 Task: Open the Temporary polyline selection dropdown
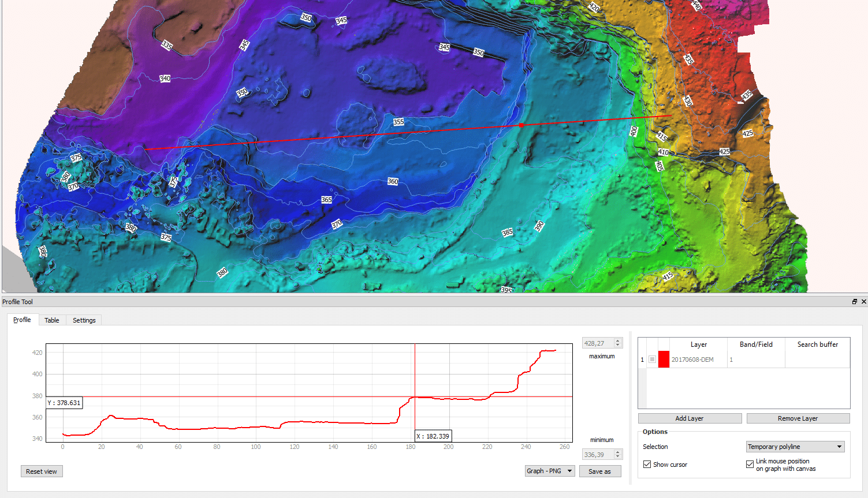click(795, 447)
